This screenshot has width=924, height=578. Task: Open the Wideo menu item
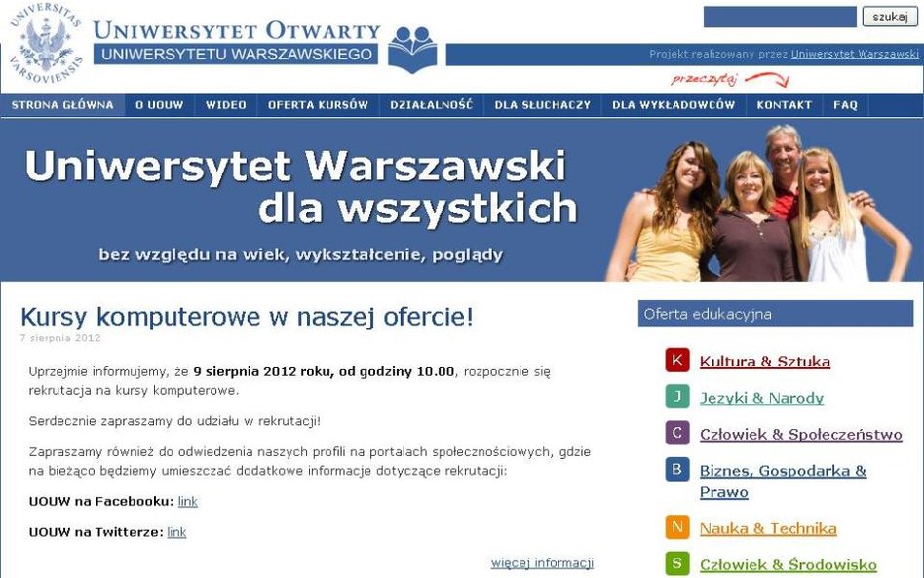[x=226, y=105]
